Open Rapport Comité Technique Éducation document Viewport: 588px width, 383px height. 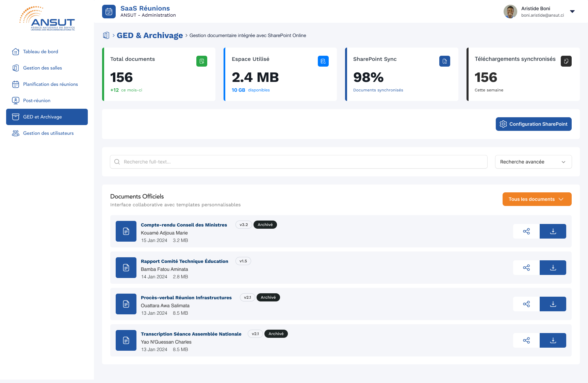(184, 261)
